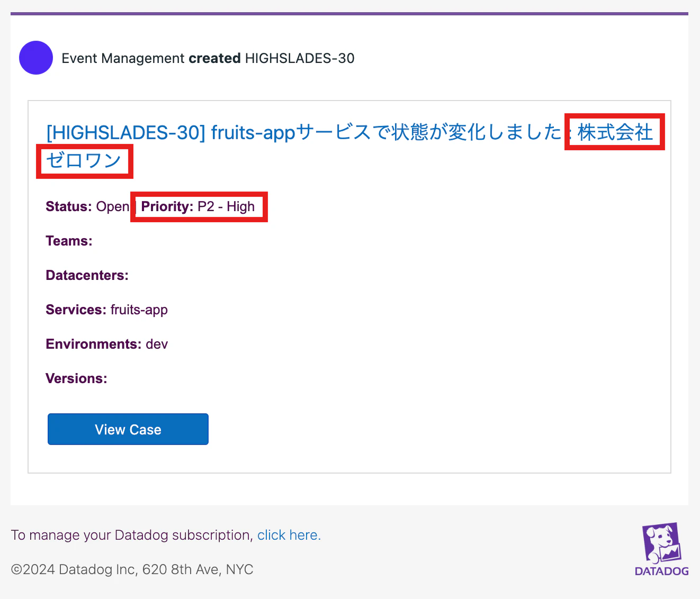The width and height of the screenshot is (700, 599).
Task: Click the 'Environments: dev' line
Action: coord(106,344)
